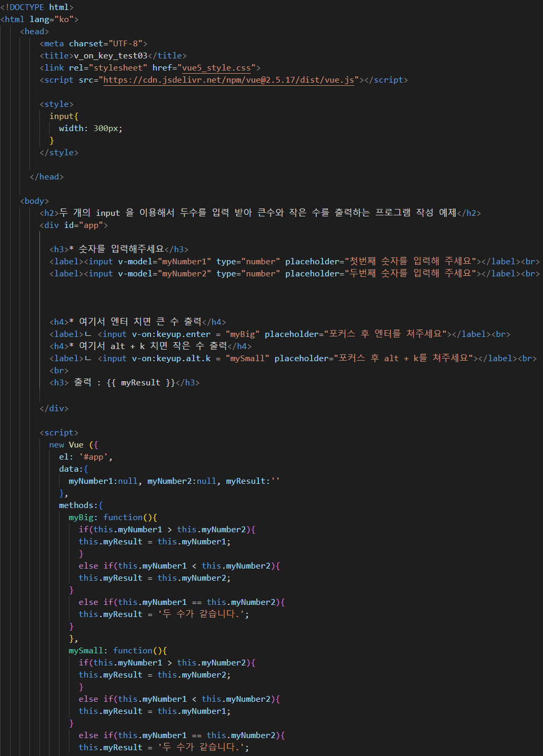Click h4 text 여기서 엔터 치면 큰 수 출력
This screenshot has width=543, height=756.
pos(140,322)
